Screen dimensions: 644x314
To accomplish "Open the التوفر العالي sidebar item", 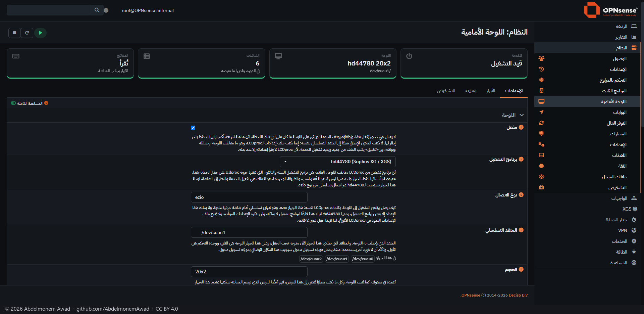I will click(587, 123).
